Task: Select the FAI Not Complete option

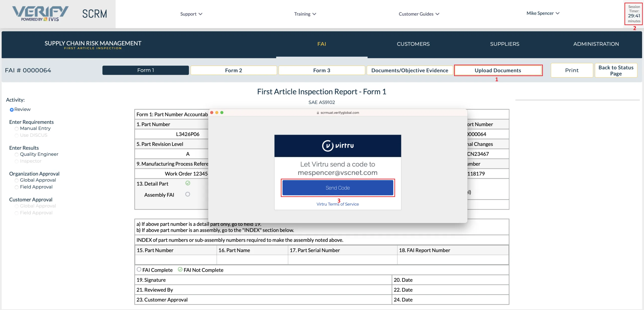Action: click(180, 269)
